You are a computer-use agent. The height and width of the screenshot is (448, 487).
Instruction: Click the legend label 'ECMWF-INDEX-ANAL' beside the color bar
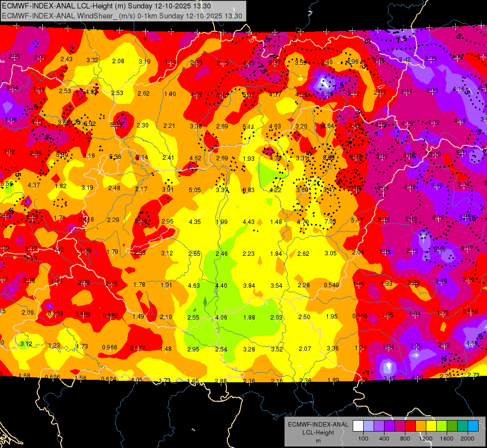pyautogui.click(x=318, y=425)
